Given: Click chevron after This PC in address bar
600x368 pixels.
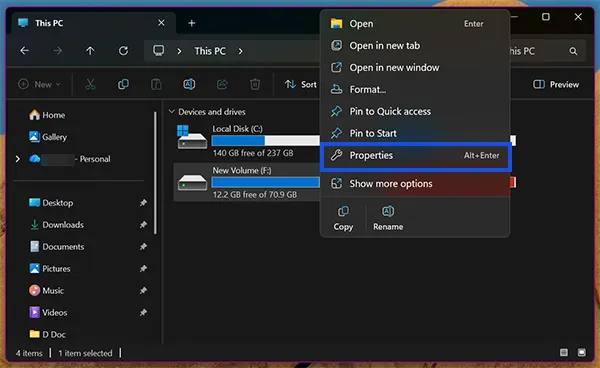Looking at the screenshot, I should pos(240,51).
